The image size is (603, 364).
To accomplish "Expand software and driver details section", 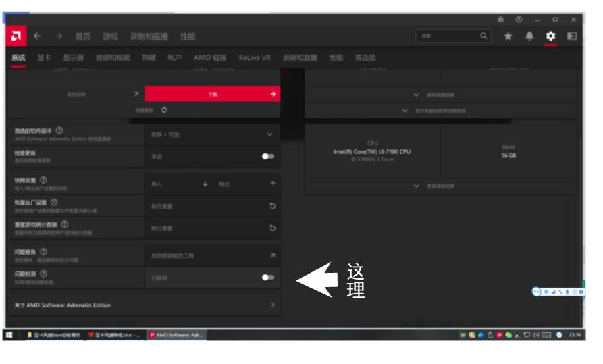I will (x=440, y=111).
